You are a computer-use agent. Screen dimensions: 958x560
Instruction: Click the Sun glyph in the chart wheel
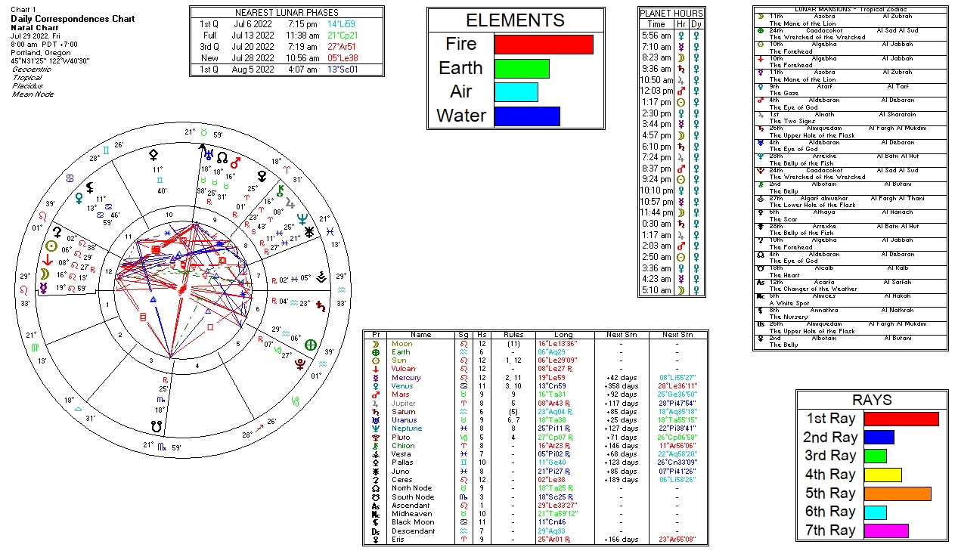pyautogui.click(x=51, y=246)
